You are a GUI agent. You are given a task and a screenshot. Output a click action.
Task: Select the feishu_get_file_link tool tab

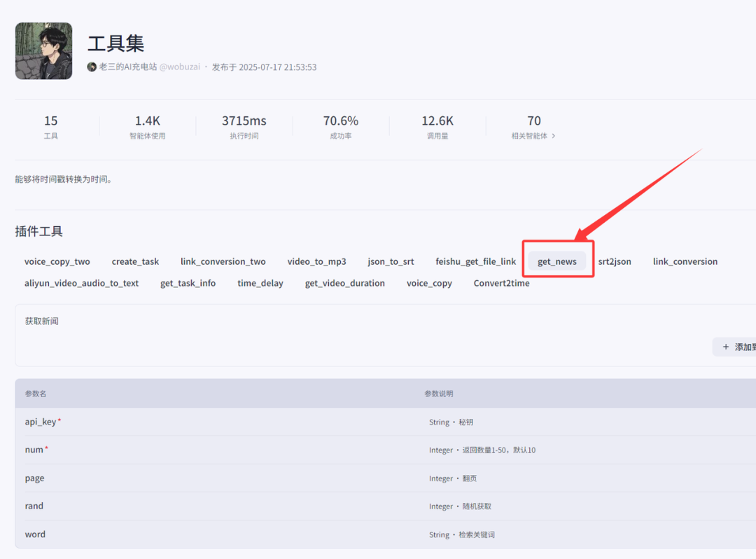(476, 261)
